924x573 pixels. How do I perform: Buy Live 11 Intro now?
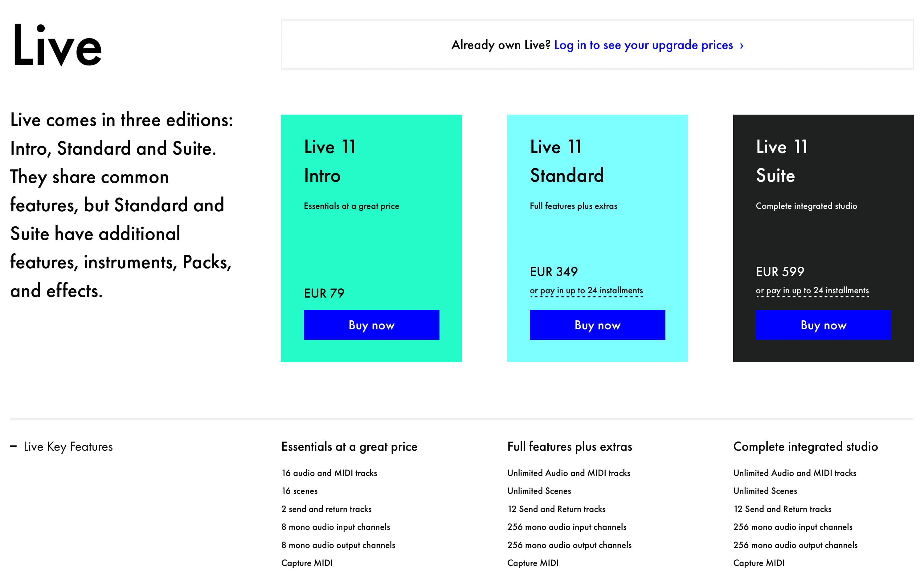[x=371, y=325]
